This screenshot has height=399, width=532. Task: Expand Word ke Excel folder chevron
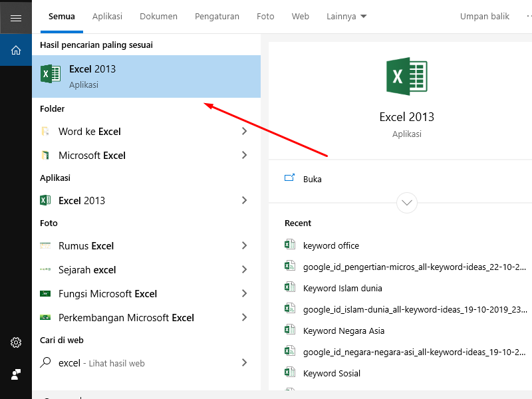point(244,131)
